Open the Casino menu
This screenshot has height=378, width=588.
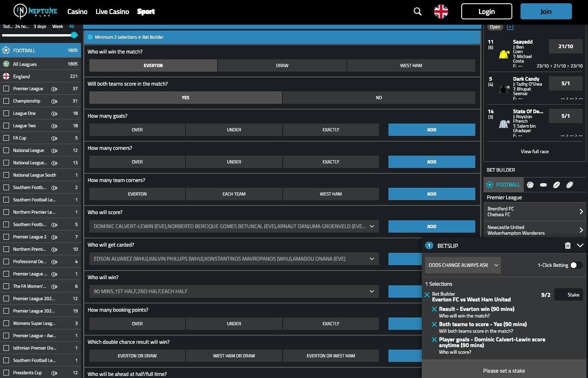[x=77, y=12]
